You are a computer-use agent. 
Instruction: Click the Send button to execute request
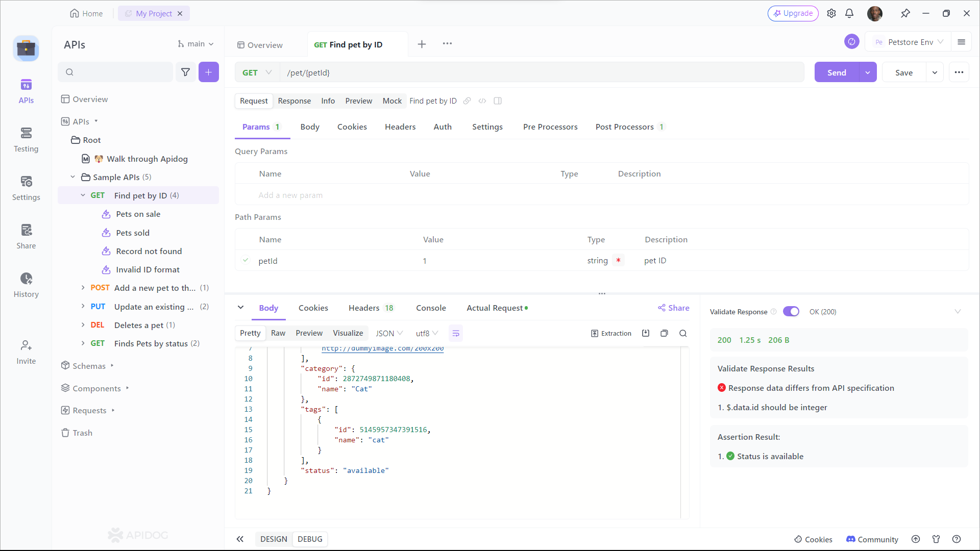click(x=837, y=72)
